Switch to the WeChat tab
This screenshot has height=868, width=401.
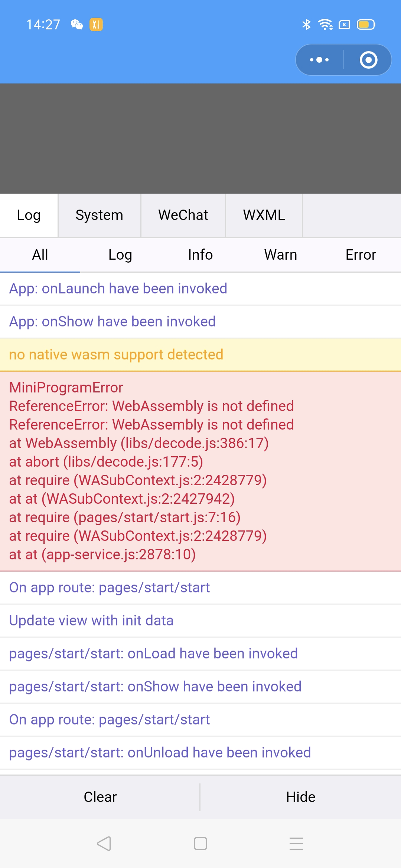click(183, 215)
